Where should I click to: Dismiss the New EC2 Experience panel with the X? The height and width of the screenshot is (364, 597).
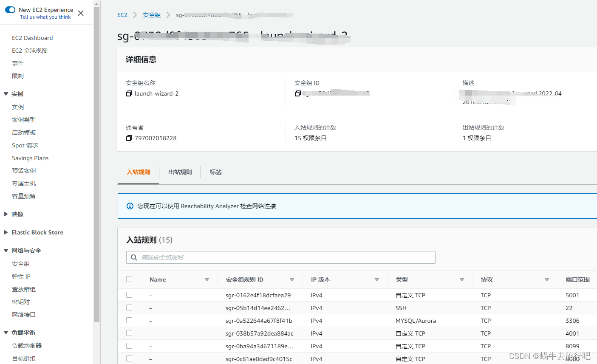point(81,13)
